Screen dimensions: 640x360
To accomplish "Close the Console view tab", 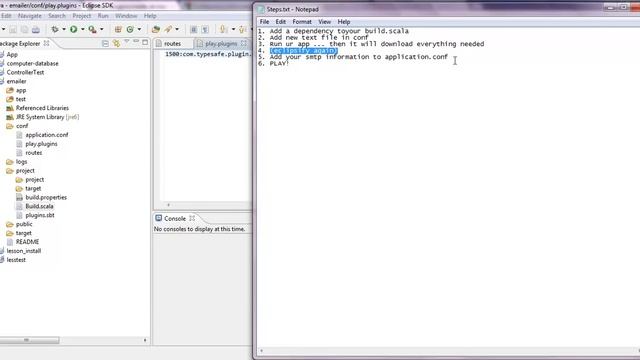I will [x=192, y=218].
